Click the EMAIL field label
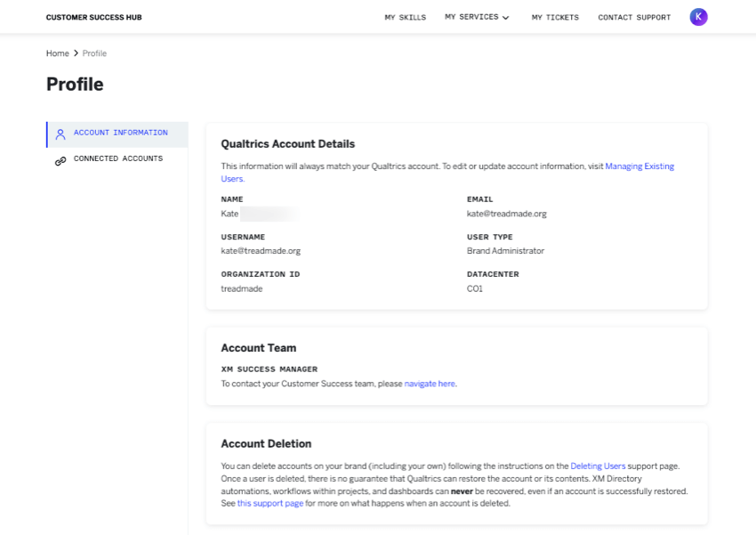Image resolution: width=756 pixels, height=535 pixels. point(479,199)
